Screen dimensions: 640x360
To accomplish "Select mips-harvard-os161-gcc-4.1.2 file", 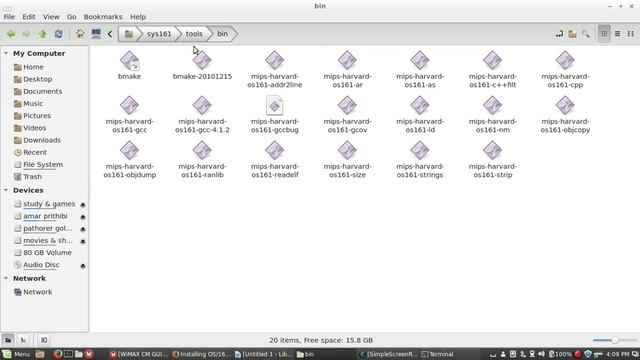I will pyautogui.click(x=202, y=106).
